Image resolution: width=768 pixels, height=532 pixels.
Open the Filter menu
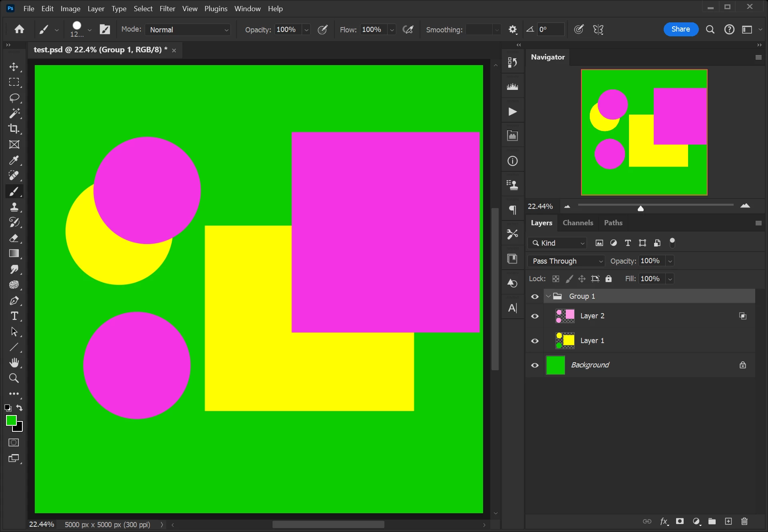[167, 8]
